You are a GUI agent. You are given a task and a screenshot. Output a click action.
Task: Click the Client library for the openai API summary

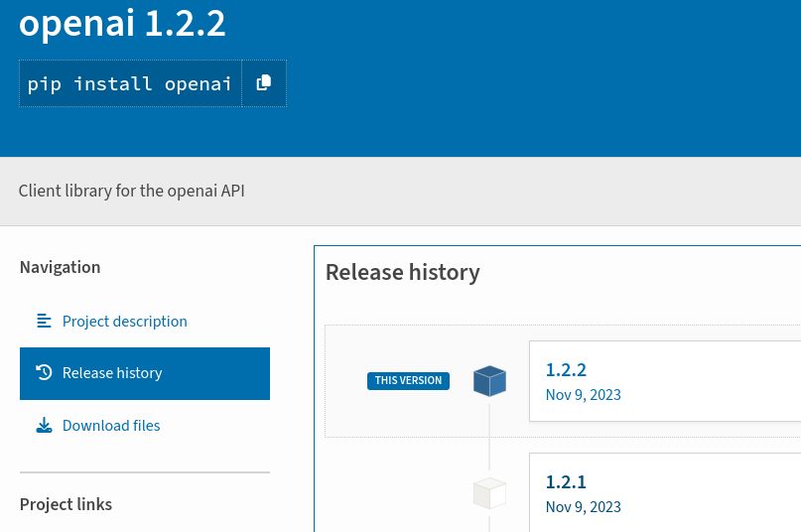(x=132, y=192)
